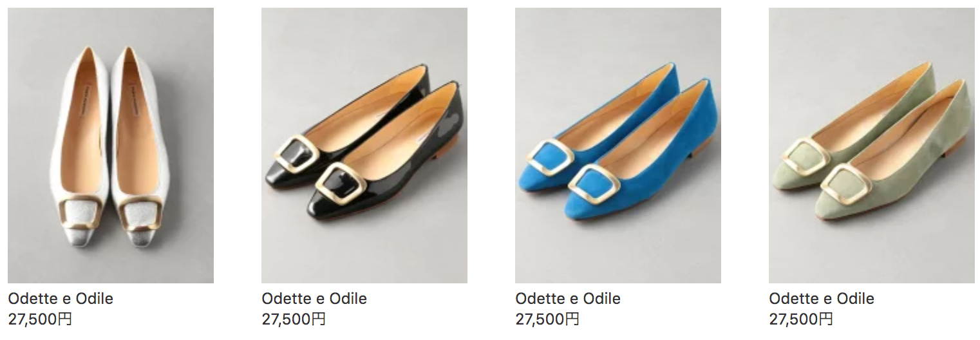Select the 27,500円 price below black flats
This screenshot has height=340, width=980.
pos(294,319)
